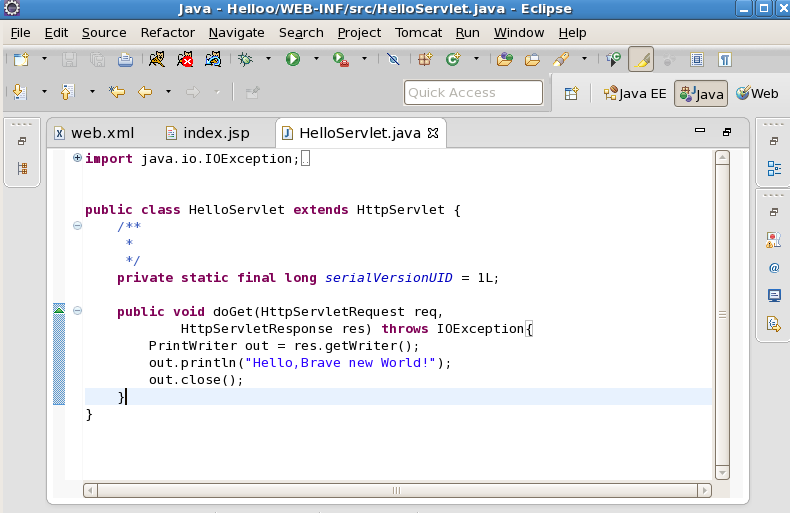Image resolution: width=790 pixels, height=513 pixels.
Task: Open the Previous Annotation dropdown arrow
Action: coord(92,92)
